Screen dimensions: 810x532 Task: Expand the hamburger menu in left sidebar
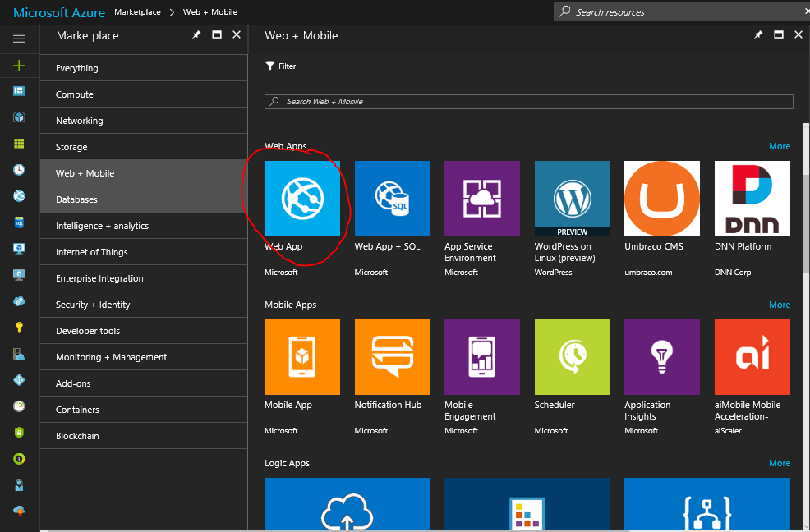tap(19, 39)
